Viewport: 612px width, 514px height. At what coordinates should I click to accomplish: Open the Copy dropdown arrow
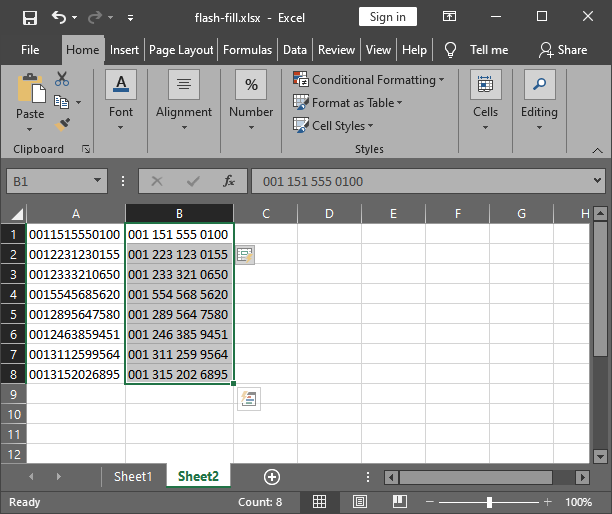[78, 103]
